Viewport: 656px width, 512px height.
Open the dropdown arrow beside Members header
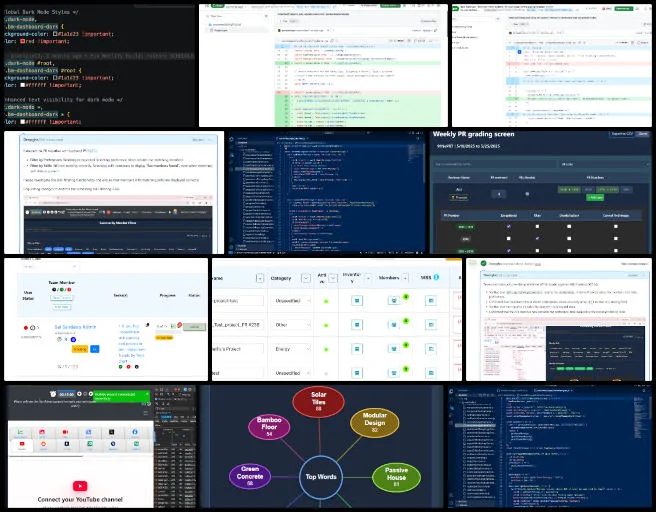(405, 278)
